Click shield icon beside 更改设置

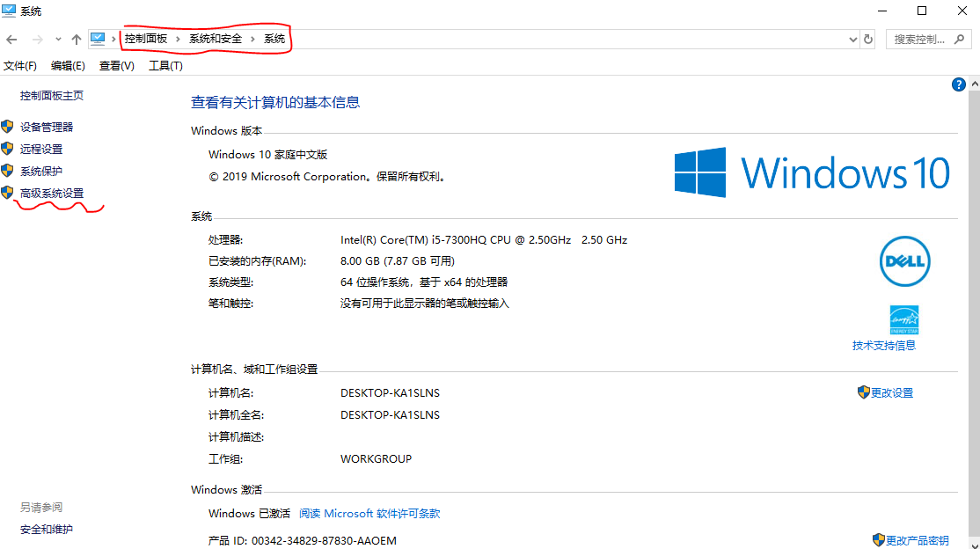[x=863, y=392]
